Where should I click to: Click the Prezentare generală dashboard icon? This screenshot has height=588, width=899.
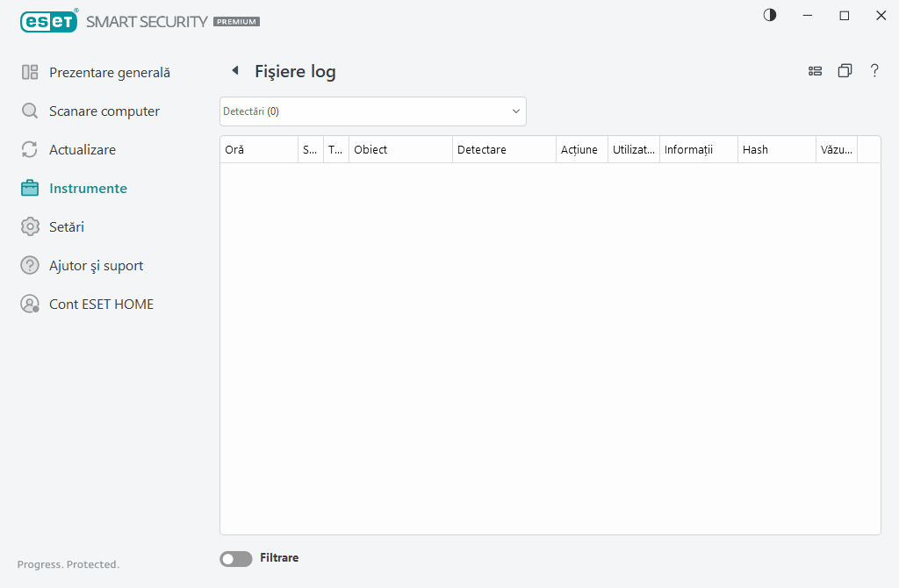click(30, 73)
